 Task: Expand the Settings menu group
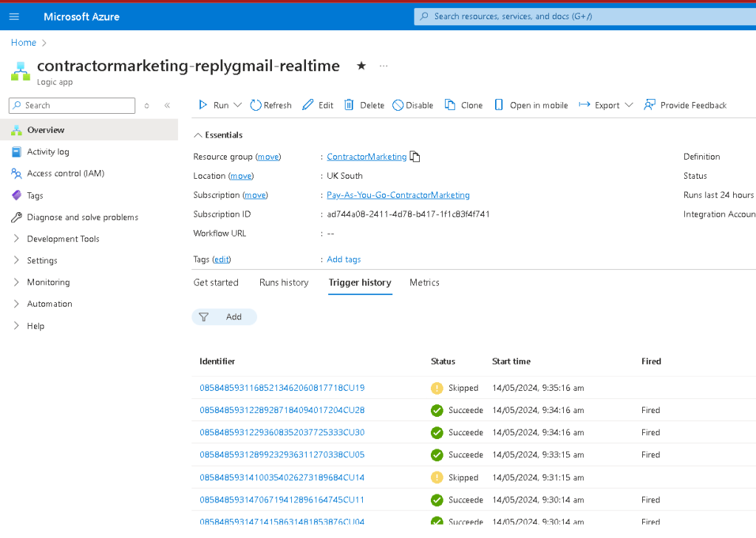click(x=16, y=260)
